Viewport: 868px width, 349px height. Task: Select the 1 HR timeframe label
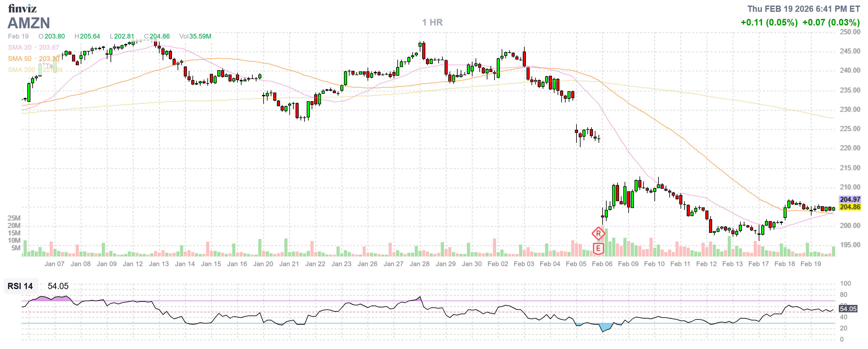(x=432, y=22)
